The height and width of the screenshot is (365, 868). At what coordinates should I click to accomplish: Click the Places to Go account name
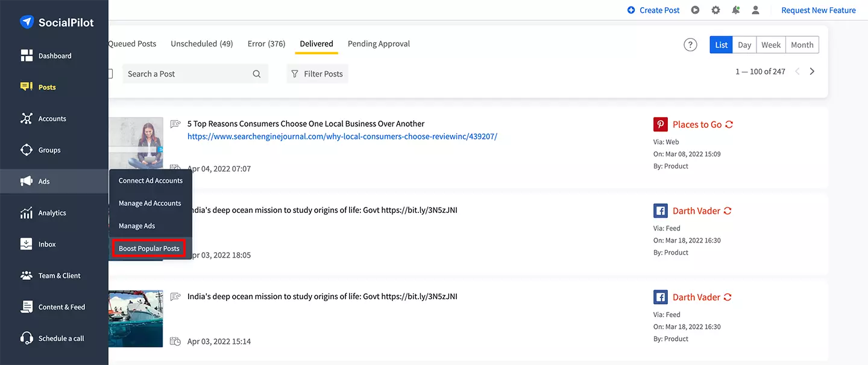pyautogui.click(x=697, y=124)
